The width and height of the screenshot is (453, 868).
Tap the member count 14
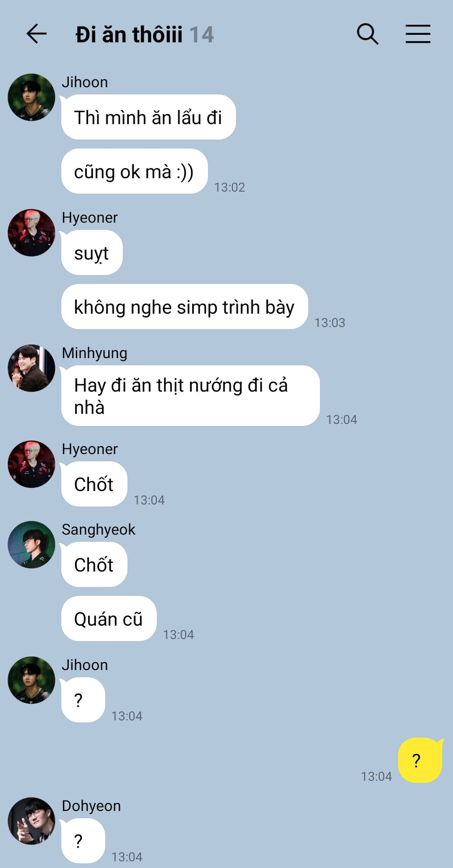202,35
